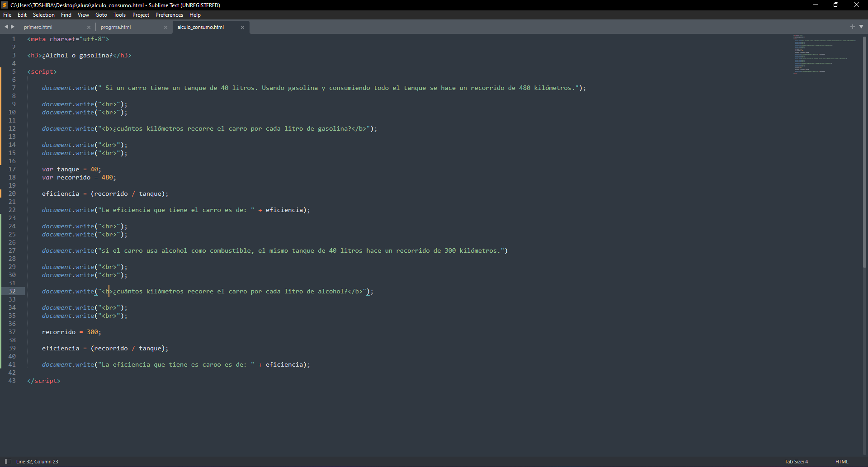This screenshot has height=467, width=868.
Task: Click the closing </script> tag
Action: tap(44, 381)
